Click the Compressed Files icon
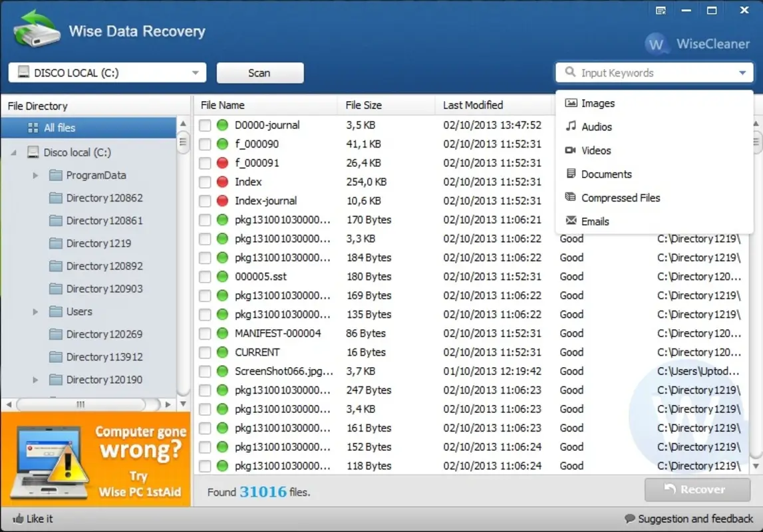The height and width of the screenshot is (532, 763). (570, 198)
